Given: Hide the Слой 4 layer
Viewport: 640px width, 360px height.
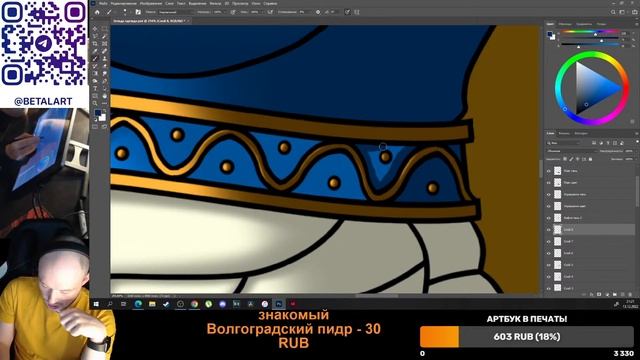Looking at the screenshot, I should [x=549, y=276].
